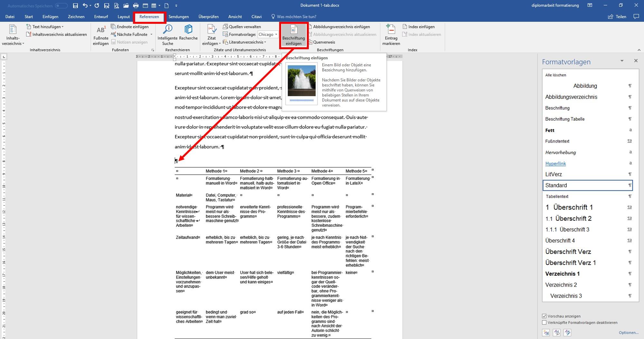Switch to the Einfügen tab

point(50,16)
